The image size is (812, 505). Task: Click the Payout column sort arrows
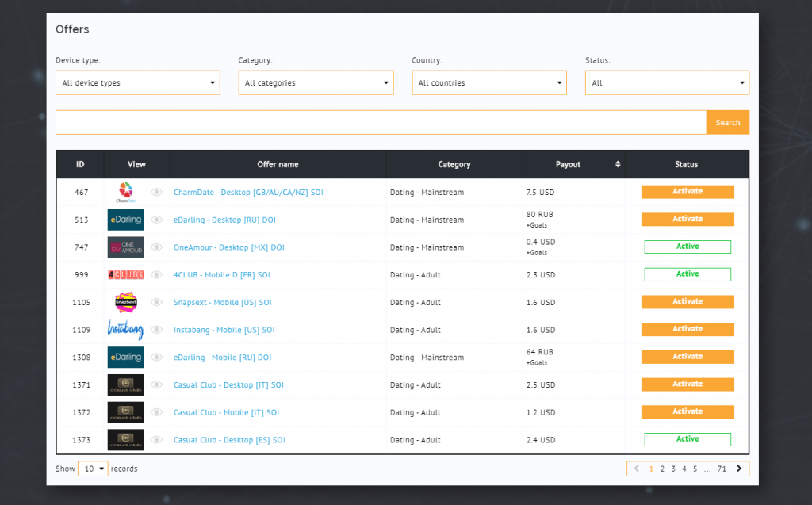[x=618, y=165]
